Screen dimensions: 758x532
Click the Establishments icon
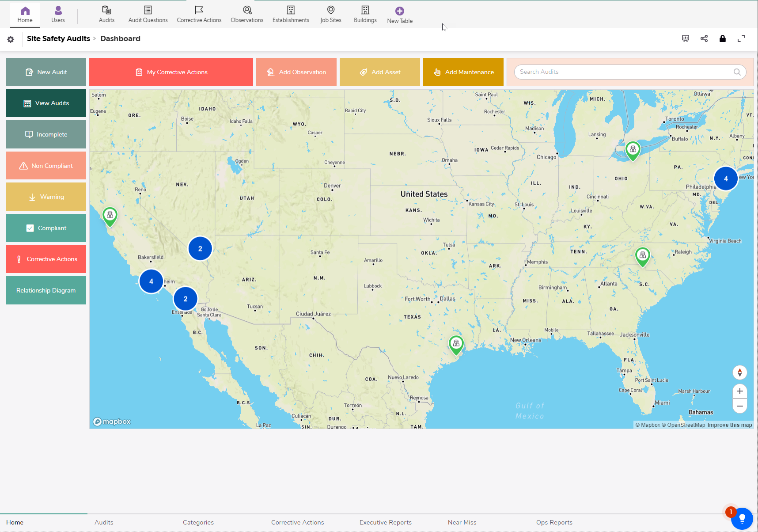(x=290, y=13)
